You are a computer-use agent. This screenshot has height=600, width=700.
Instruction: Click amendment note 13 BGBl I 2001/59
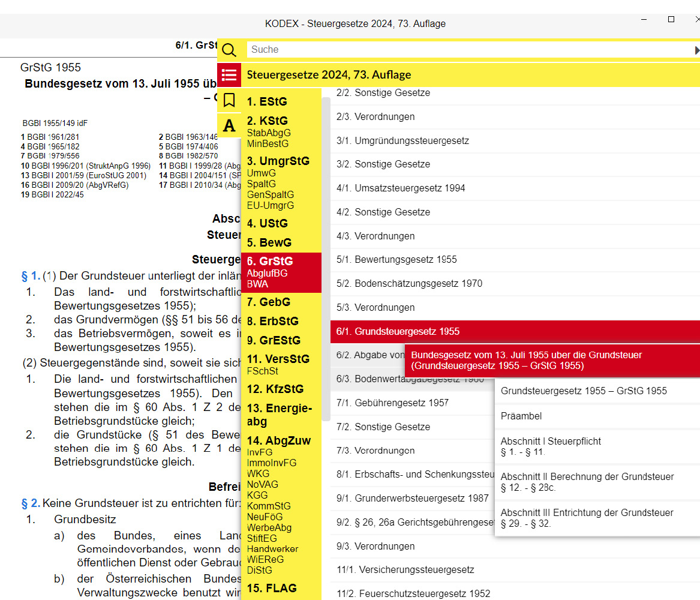coord(83,175)
